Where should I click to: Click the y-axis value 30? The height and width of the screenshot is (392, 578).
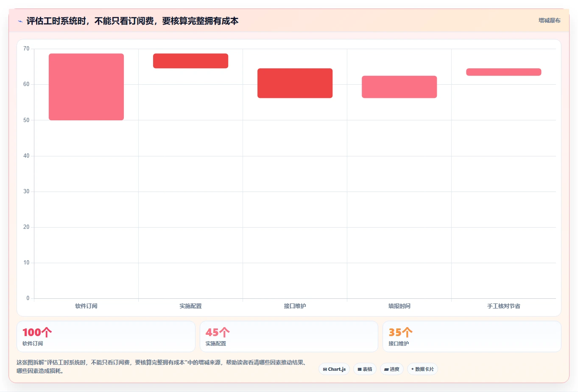point(26,192)
